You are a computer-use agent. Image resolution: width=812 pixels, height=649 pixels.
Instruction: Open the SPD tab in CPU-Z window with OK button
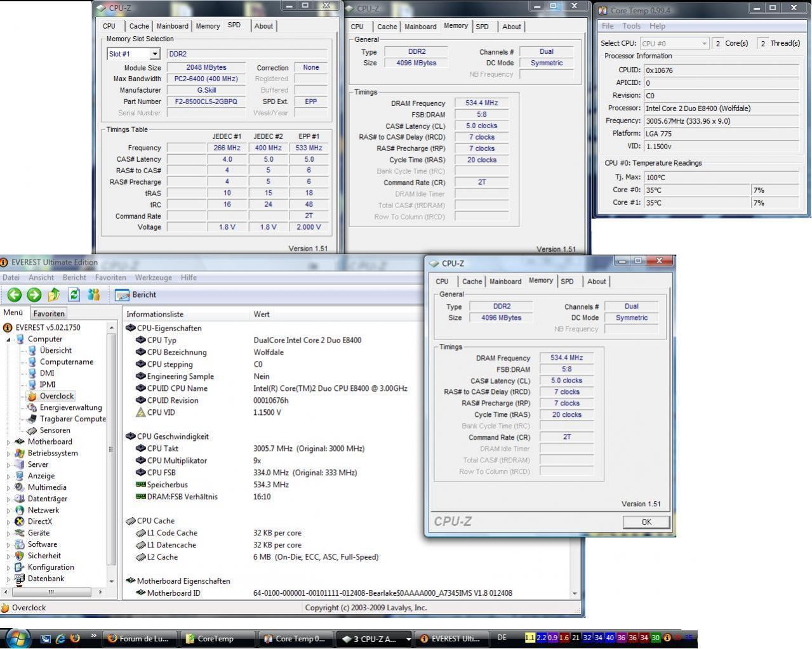click(x=567, y=282)
